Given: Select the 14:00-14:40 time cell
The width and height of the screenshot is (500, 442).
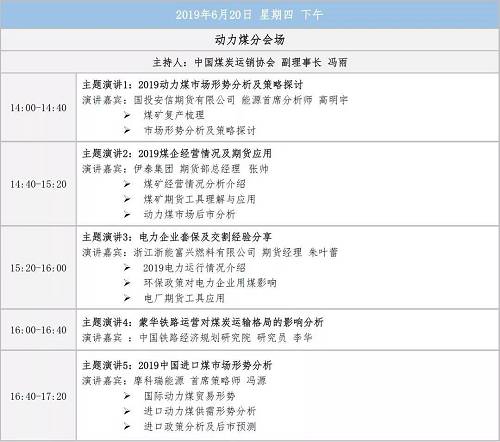Looking at the screenshot, I should (38, 108).
